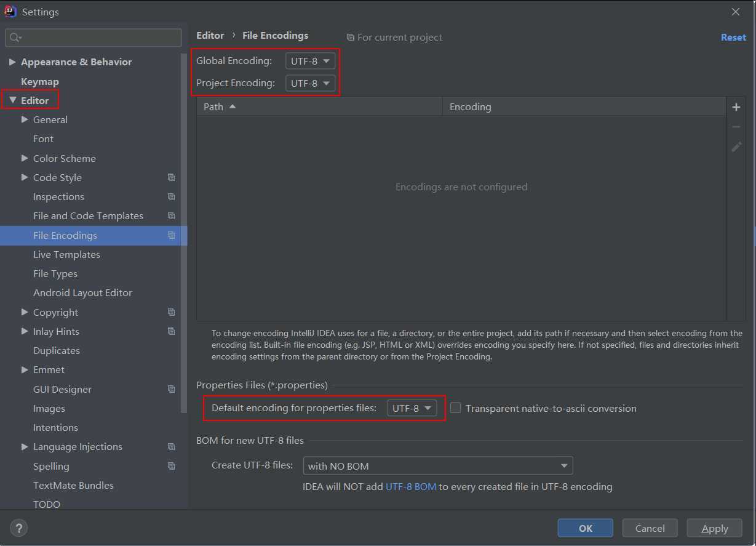Open File Types settings
The width and height of the screenshot is (756, 546).
click(x=55, y=274)
